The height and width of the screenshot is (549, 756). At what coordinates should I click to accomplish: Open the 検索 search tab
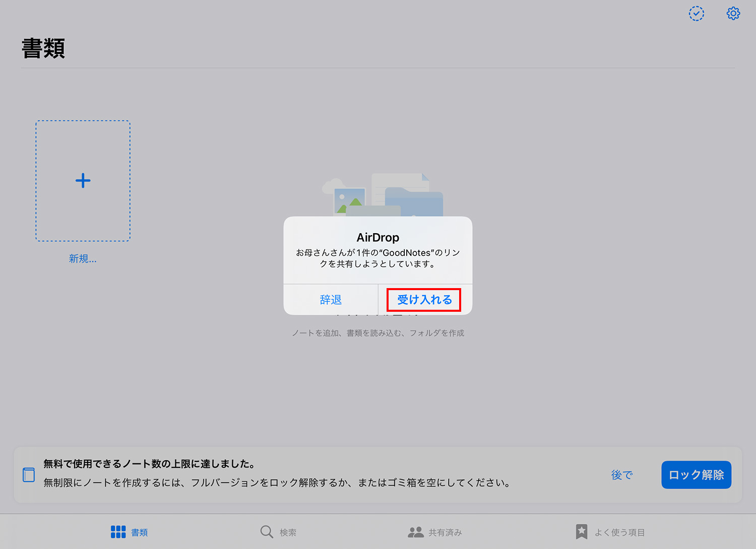[x=278, y=532]
